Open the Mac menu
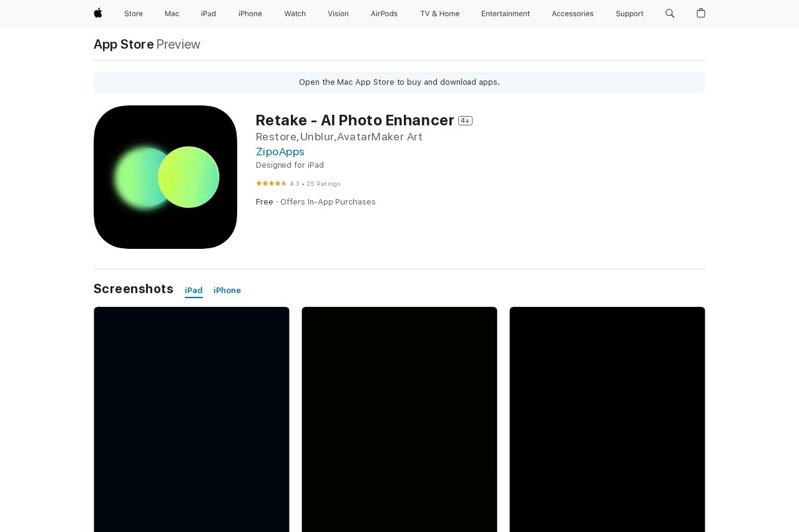The width and height of the screenshot is (799, 532). point(172,14)
